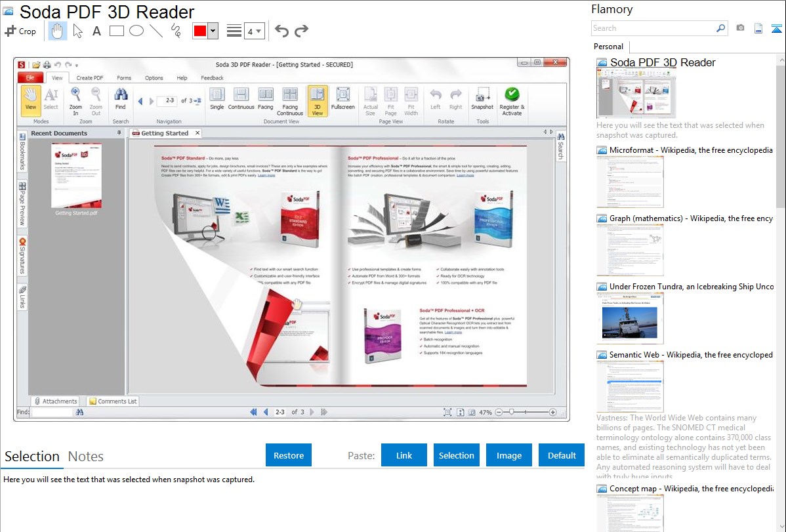This screenshot has height=532, width=786.
Task: Click the Restore button
Action: pyautogui.click(x=289, y=455)
